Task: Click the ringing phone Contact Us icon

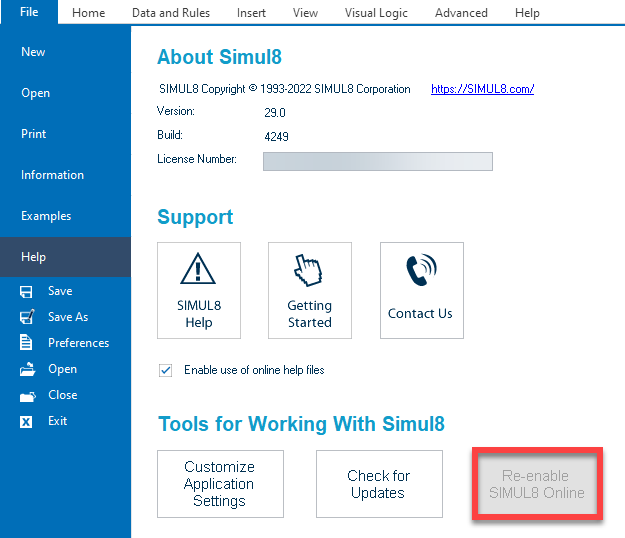Action: 422,270
